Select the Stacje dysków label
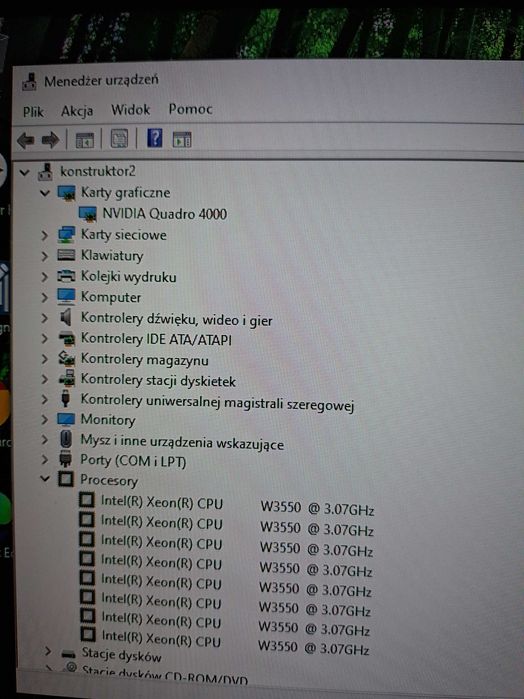524x699 pixels. tap(121, 655)
